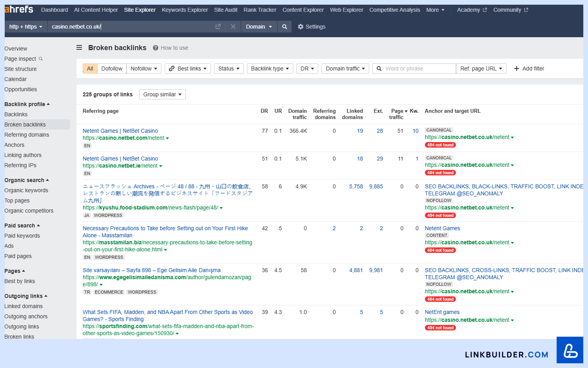
Task: Open the http + https protocol dropdown
Action: [26, 27]
